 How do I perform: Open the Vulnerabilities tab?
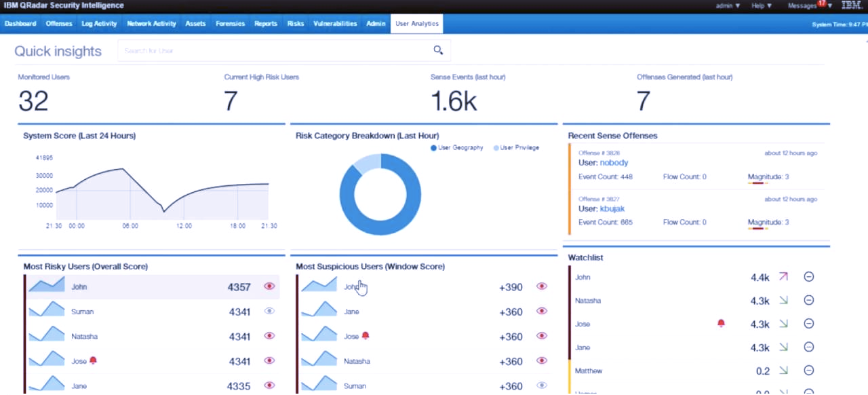335,24
